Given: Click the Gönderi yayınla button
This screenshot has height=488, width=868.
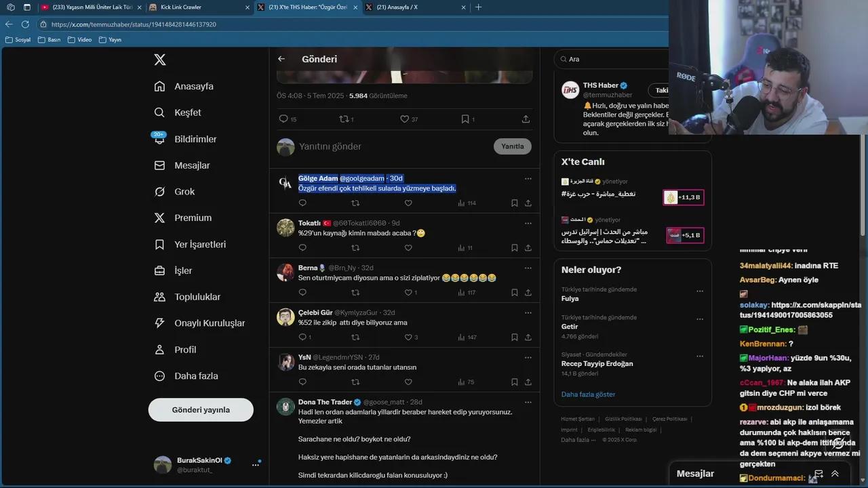Looking at the screenshot, I should [201, 410].
